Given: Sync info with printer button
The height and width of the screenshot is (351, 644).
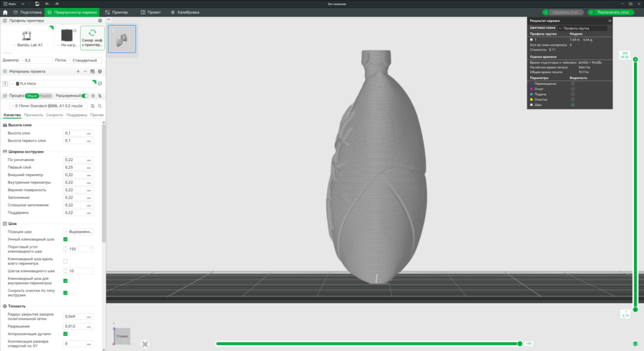Looking at the screenshot, I should coord(92,38).
